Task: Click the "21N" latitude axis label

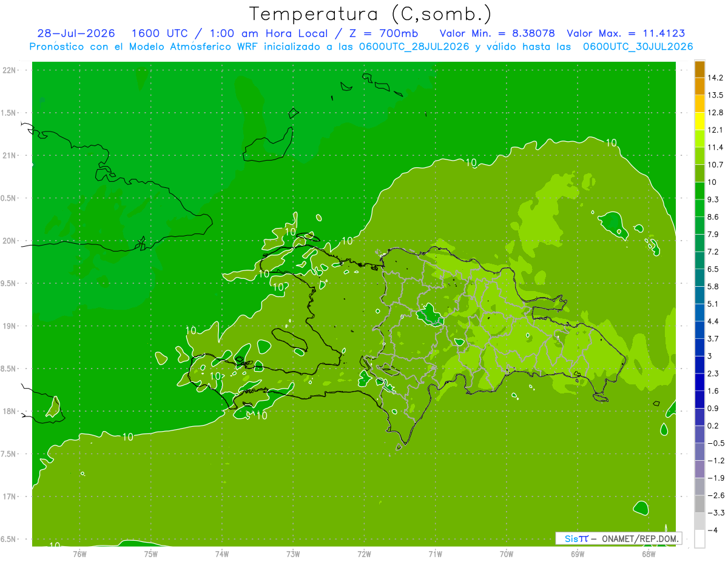Action: 10,155
